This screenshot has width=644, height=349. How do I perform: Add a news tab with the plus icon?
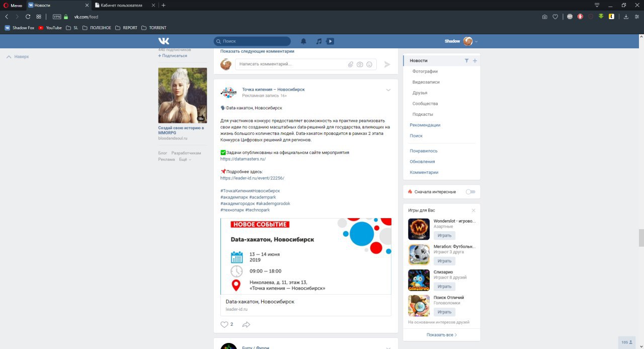click(475, 60)
